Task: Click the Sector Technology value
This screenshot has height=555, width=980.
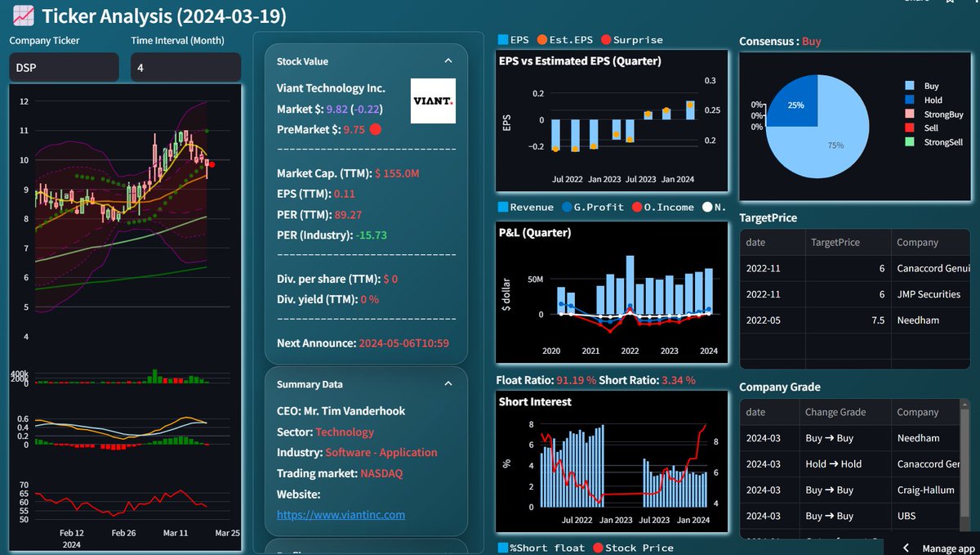Action: [345, 432]
